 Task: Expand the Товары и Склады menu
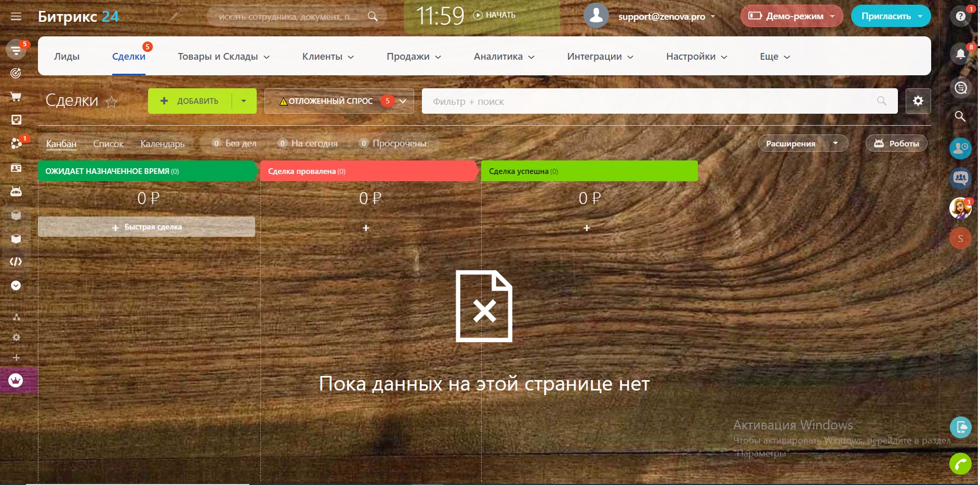[223, 57]
